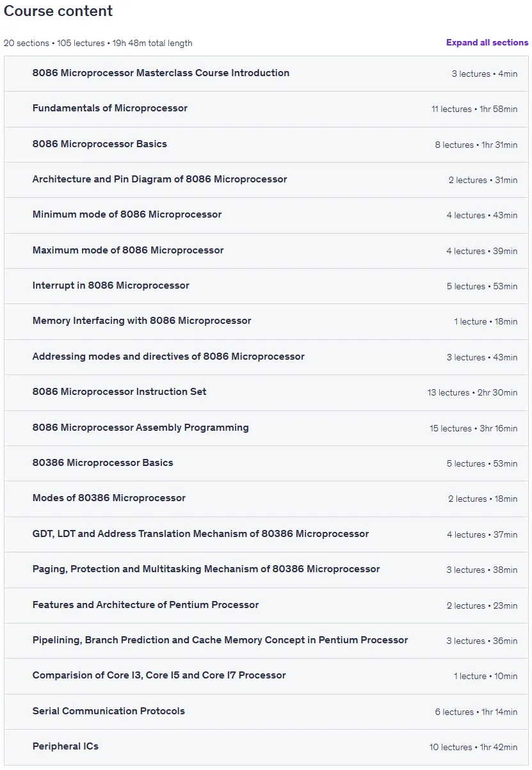Viewport: 532px width, 770px height.
Task: Expand Architecture and Pin Diagram section
Action: coord(266,180)
